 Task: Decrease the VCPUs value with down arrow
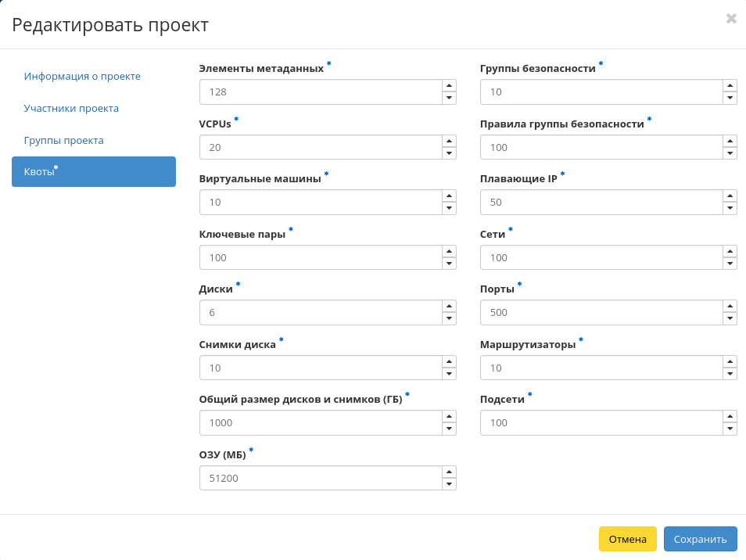[x=449, y=153]
